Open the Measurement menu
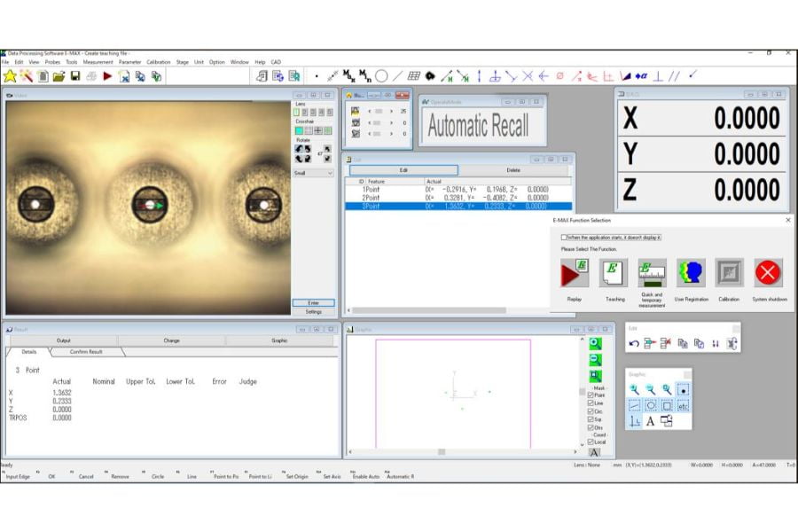 click(98, 62)
